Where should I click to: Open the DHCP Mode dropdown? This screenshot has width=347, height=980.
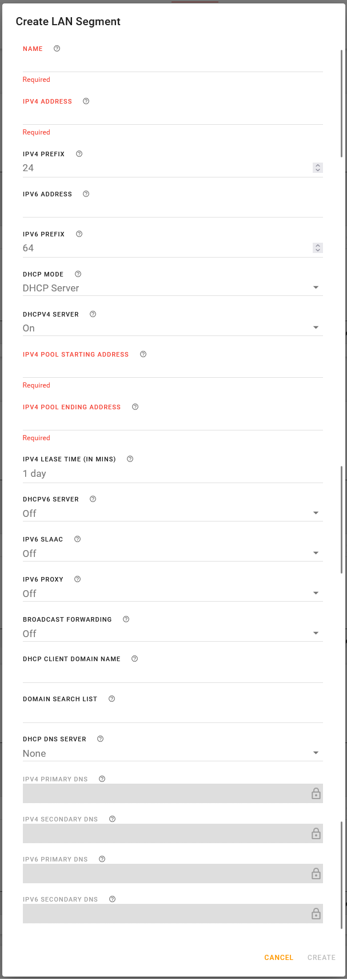173,288
